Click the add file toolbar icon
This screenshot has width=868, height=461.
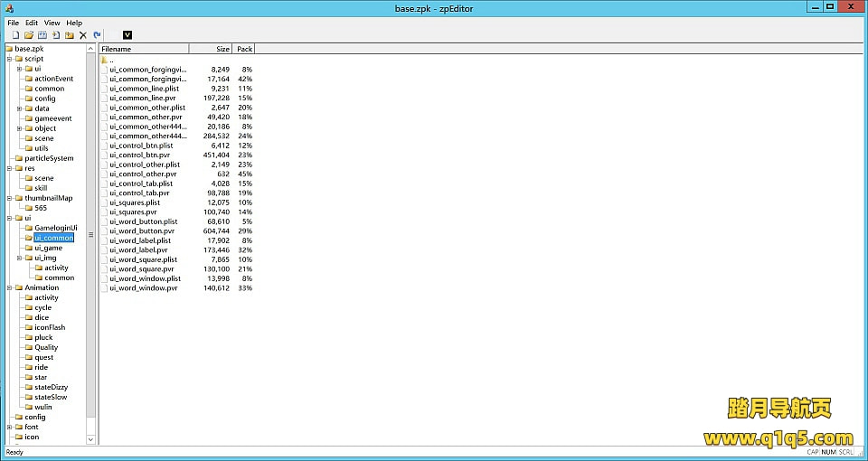coord(56,35)
